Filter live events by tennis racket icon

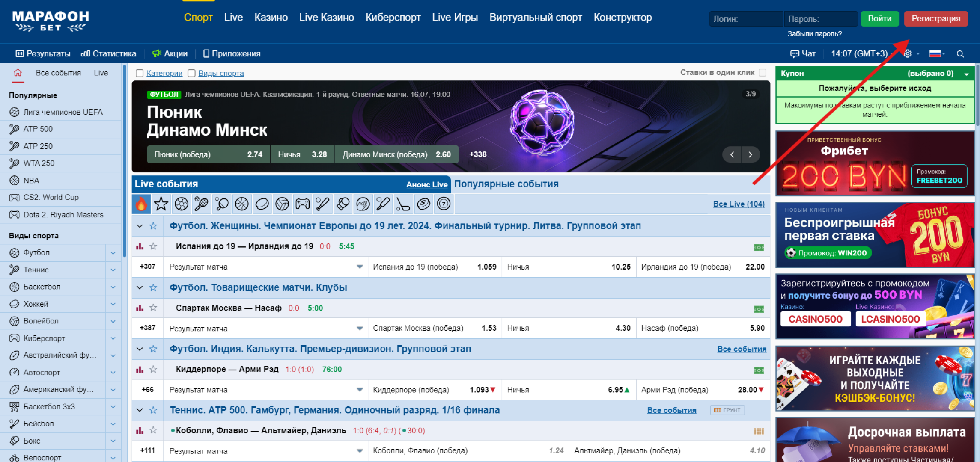click(201, 204)
